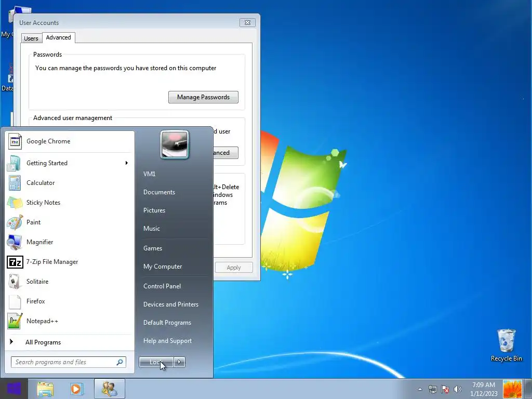
Task: Switch to the Users tab
Action: [31, 38]
